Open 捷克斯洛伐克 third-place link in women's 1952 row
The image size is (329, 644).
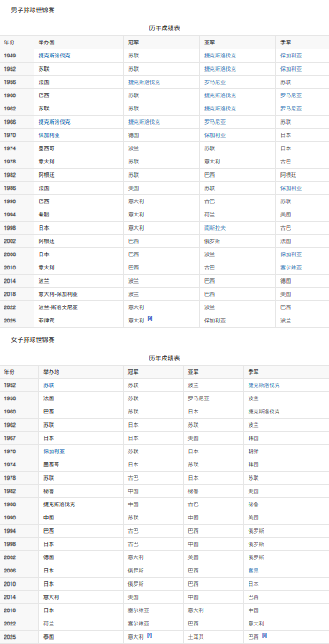264,385
